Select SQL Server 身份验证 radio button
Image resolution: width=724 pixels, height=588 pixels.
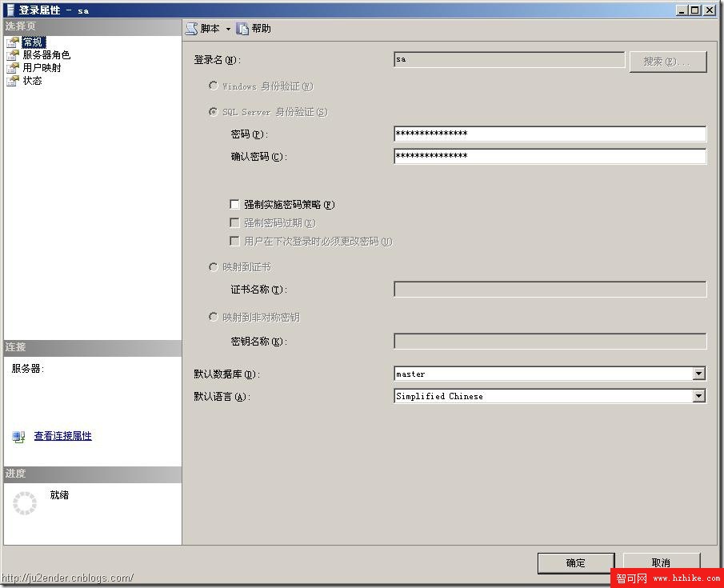click(214, 112)
